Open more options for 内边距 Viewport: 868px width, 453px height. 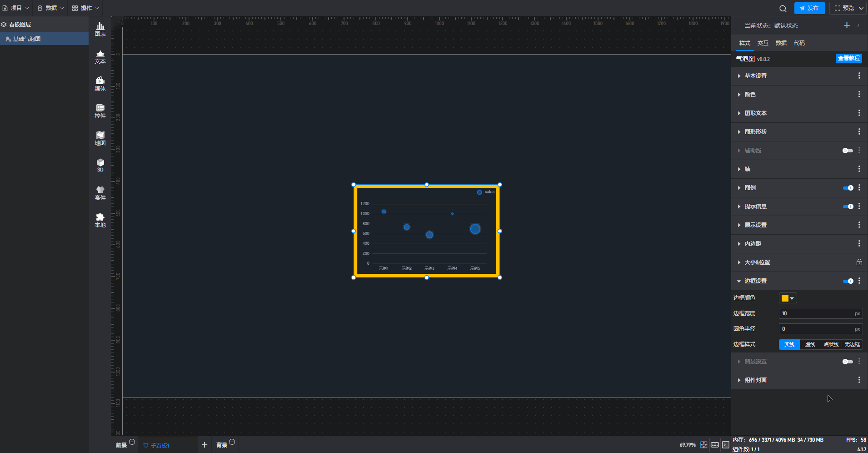859,244
